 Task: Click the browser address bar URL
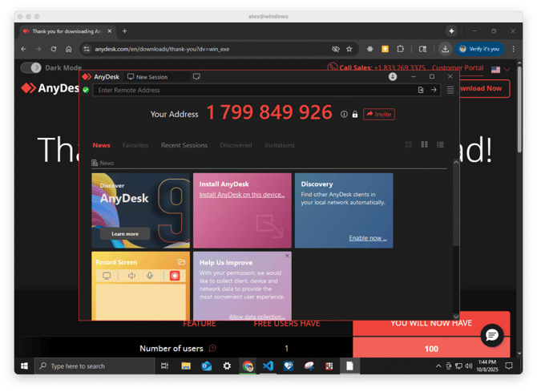(162, 49)
